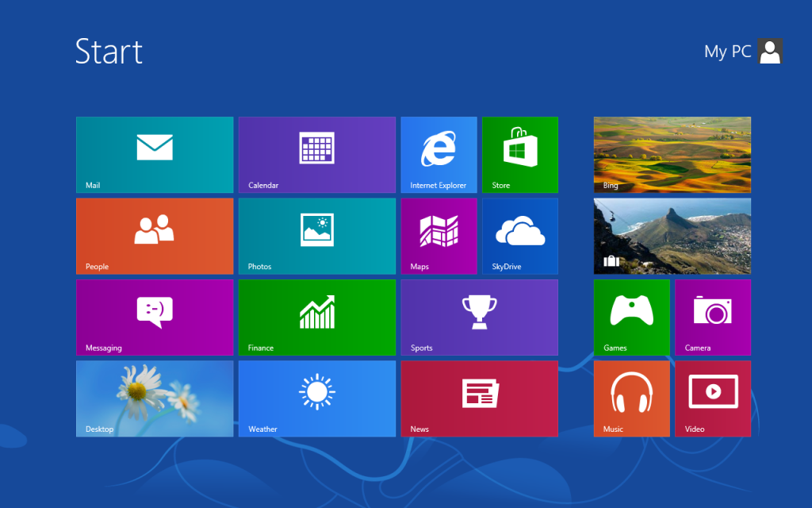Screen dimensions: 812x508
Task: Open the Windows Store
Action: [519, 155]
